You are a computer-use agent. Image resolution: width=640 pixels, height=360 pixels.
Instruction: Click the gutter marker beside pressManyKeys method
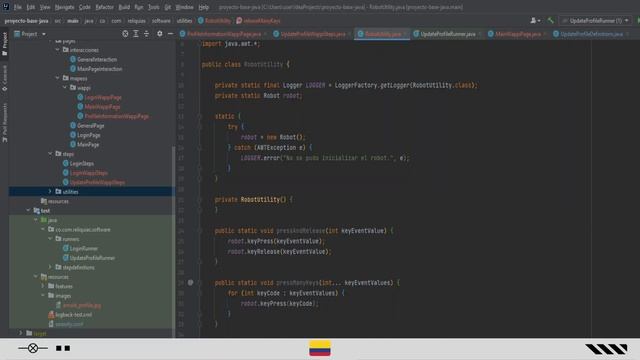coord(190,282)
